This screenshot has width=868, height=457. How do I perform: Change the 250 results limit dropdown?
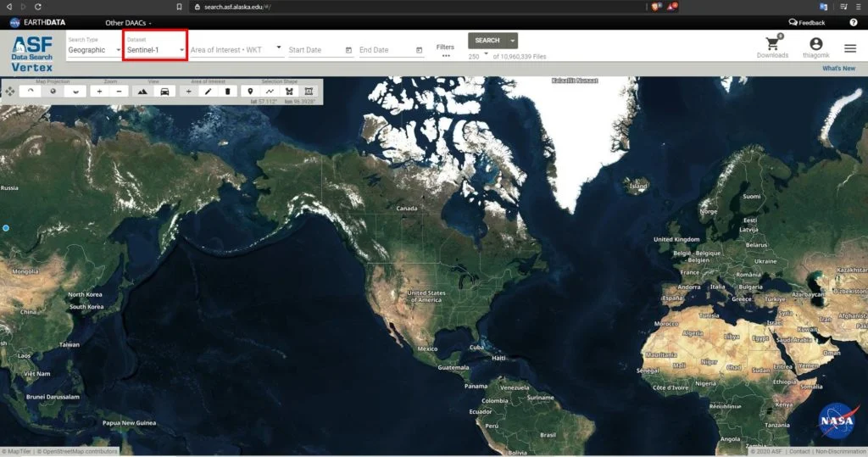[478, 56]
